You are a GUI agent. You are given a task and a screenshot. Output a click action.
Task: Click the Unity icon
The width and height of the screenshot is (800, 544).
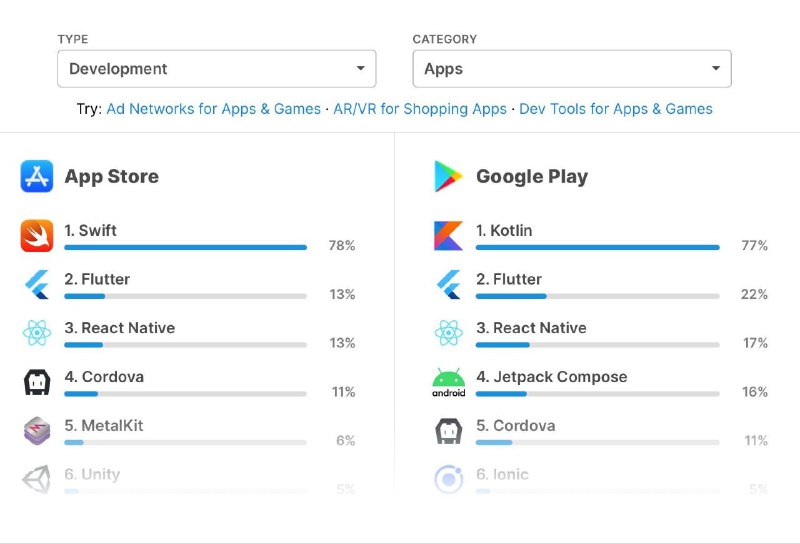[37, 479]
